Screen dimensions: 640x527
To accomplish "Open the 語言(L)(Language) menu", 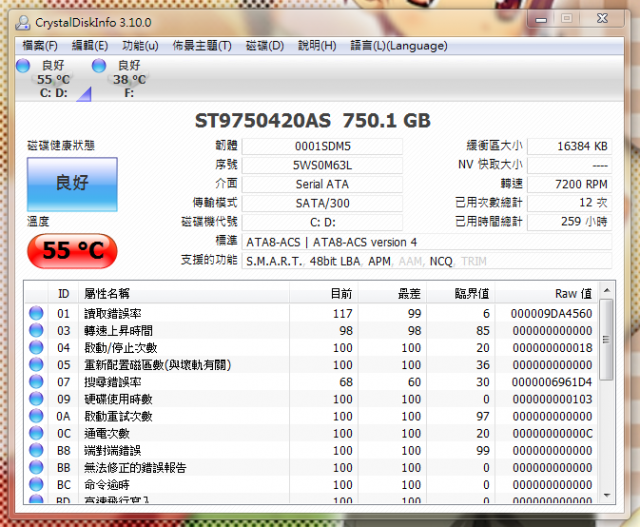I will (x=399, y=46).
